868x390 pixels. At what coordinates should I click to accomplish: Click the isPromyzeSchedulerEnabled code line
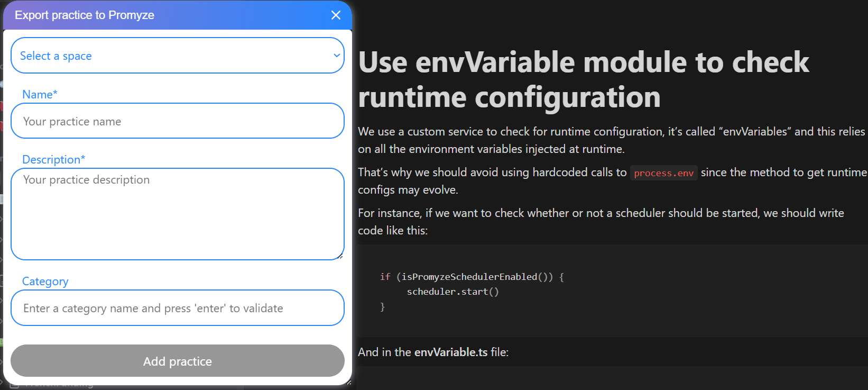[472, 277]
